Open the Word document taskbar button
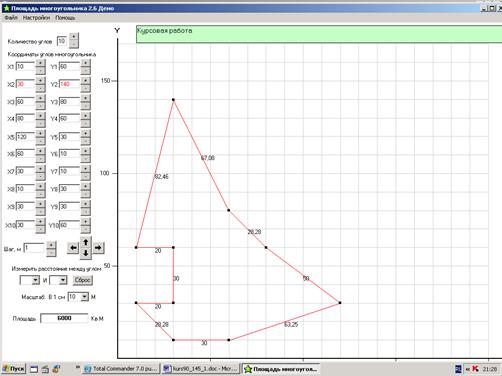The image size is (502, 376). coord(200,369)
